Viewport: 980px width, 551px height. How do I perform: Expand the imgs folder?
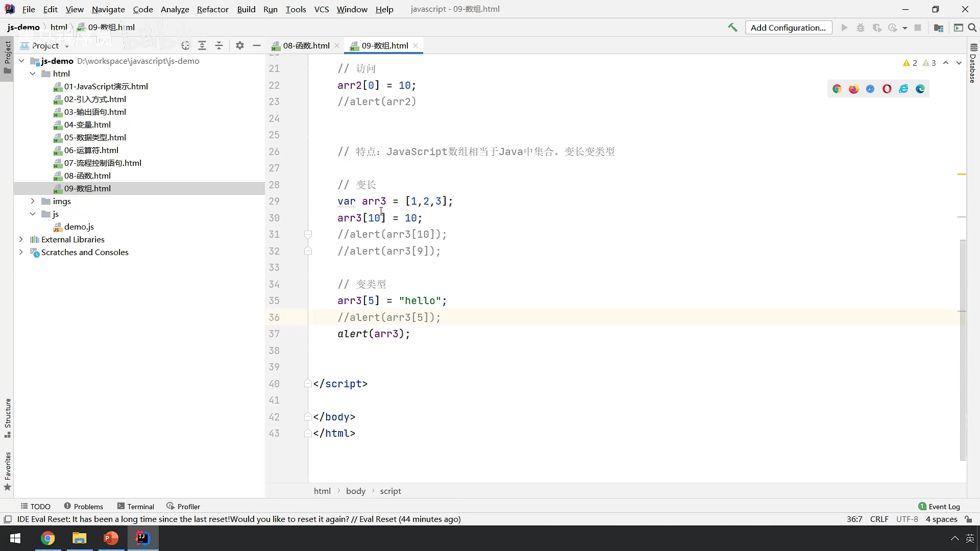click(x=33, y=201)
